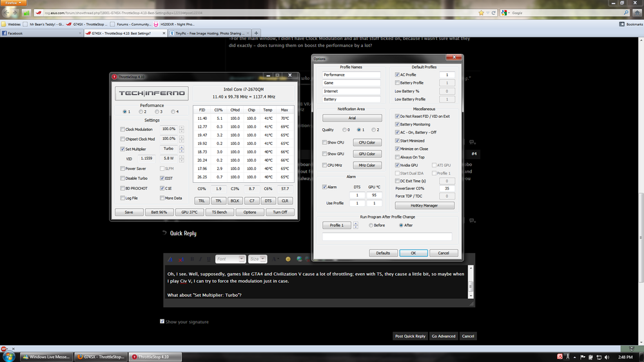Click the Italic icon in Quick Reply toolbar
Screen dimensions: 644x362
[x=200, y=259]
